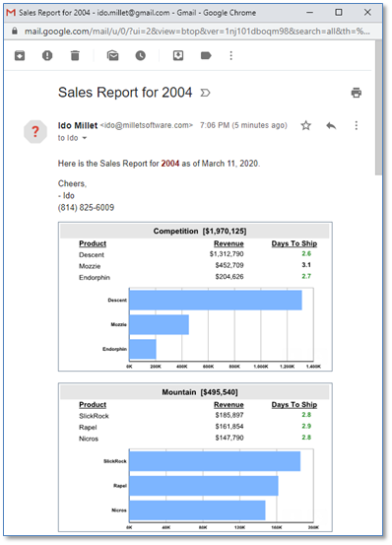The width and height of the screenshot is (392, 545).
Task: Click the Endorphin bar in the Competition chart
Action: [143, 349]
